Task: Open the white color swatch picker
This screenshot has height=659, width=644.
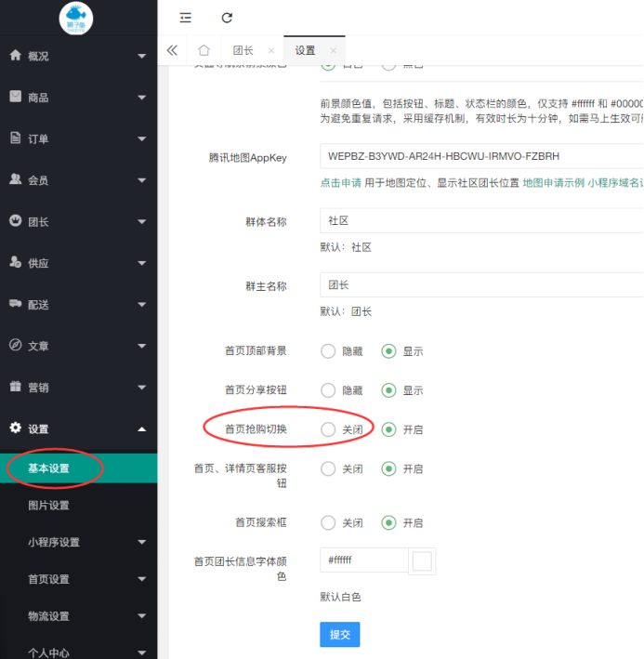Action: pyautogui.click(x=422, y=561)
